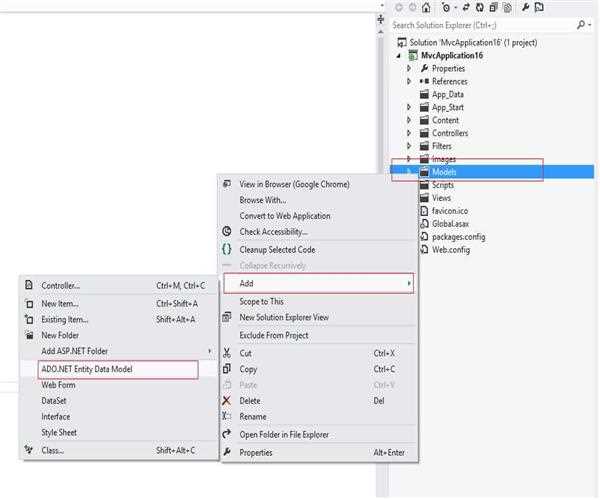600x500 pixels.
Task: Collapse the MvcApplication16 project node
Action: click(399, 56)
